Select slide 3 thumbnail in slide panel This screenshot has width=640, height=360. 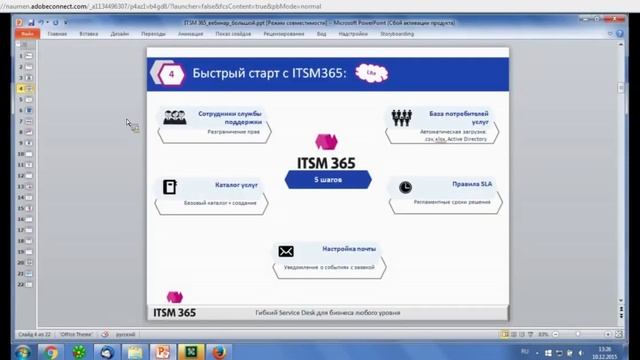[x=29, y=78]
